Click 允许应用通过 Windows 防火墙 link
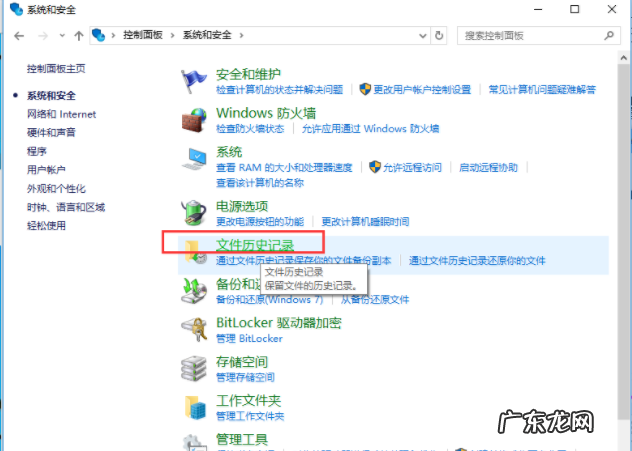This screenshot has width=632, height=451. [x=370, y=129]
